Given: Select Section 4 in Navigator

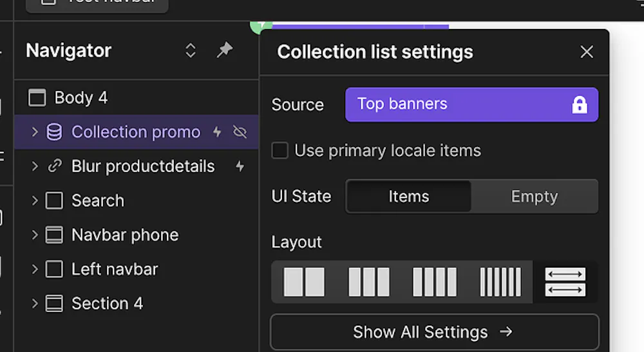Looking at the screenshot, I should [x=137, y=304].
